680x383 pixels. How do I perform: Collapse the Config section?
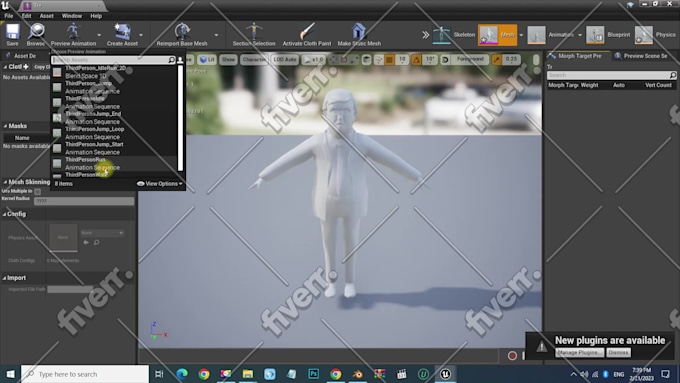(4, 214)
